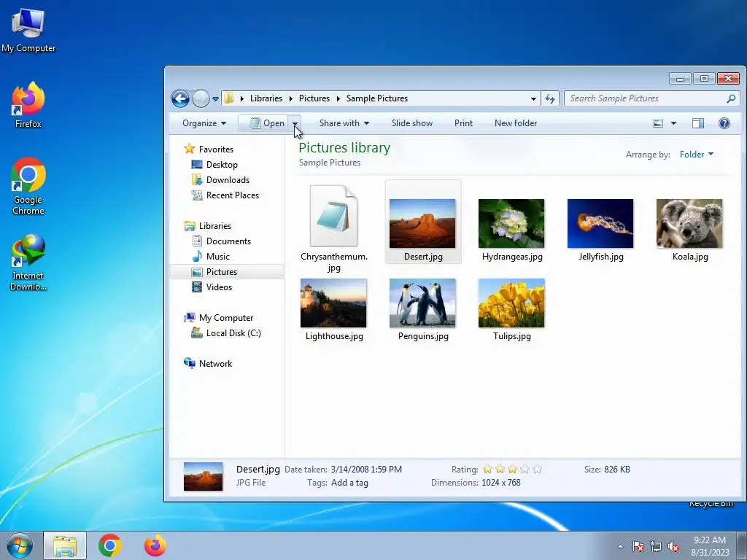Expand the Open button dropdown arrow
The width and height of the screenshot is (747, 560).
[x=295, y=123]
